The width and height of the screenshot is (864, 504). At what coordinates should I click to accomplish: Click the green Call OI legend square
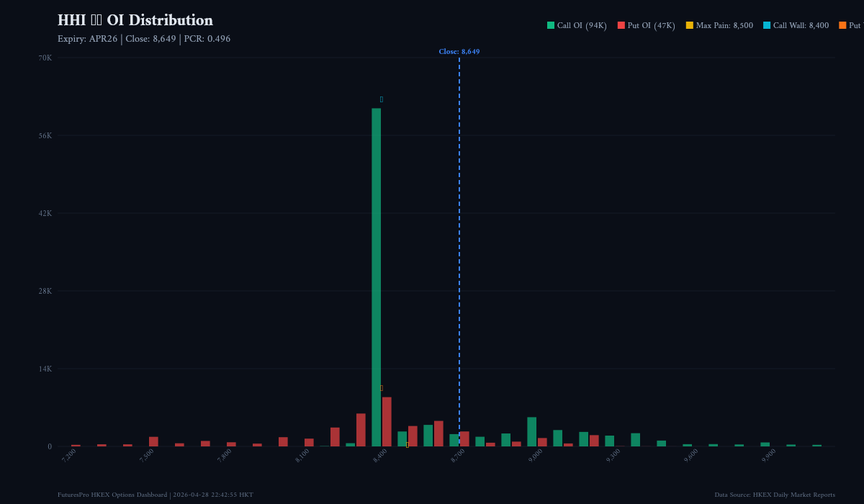point(551,25)
